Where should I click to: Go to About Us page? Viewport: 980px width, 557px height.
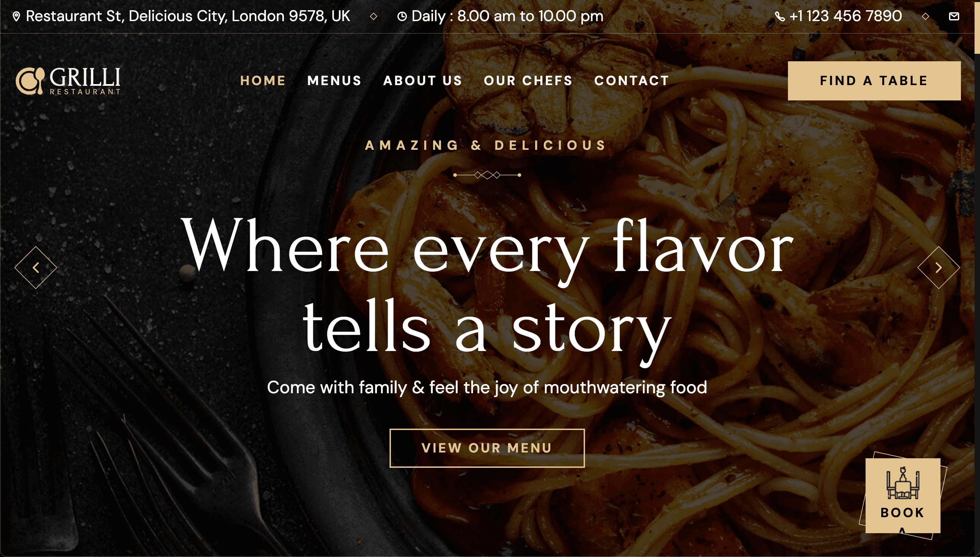pos(423,81)
